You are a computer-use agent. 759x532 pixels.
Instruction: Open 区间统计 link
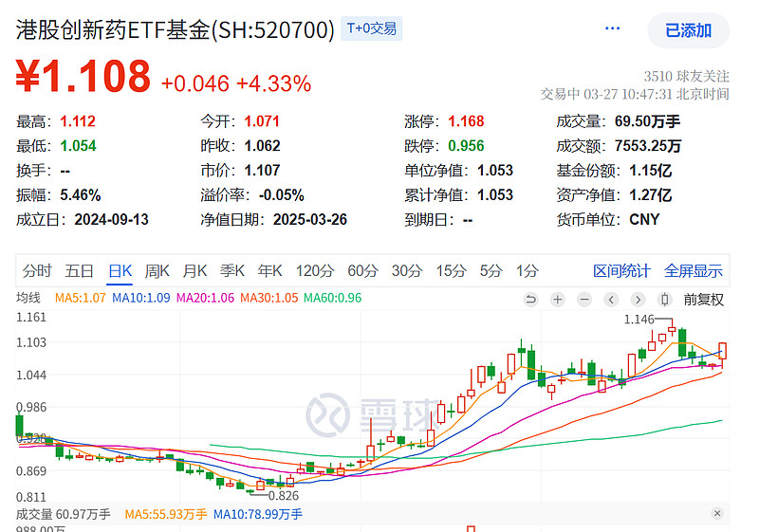pos(621,271)
